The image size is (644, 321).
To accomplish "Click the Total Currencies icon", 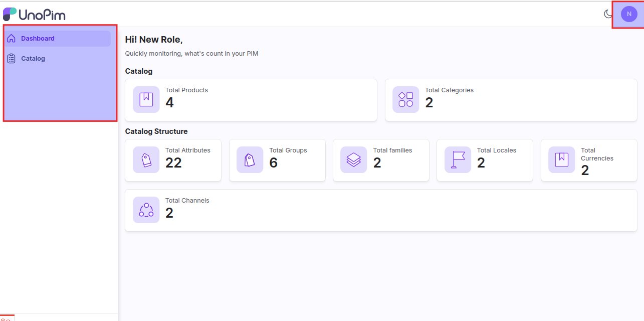I will click(x=561, y=159).
